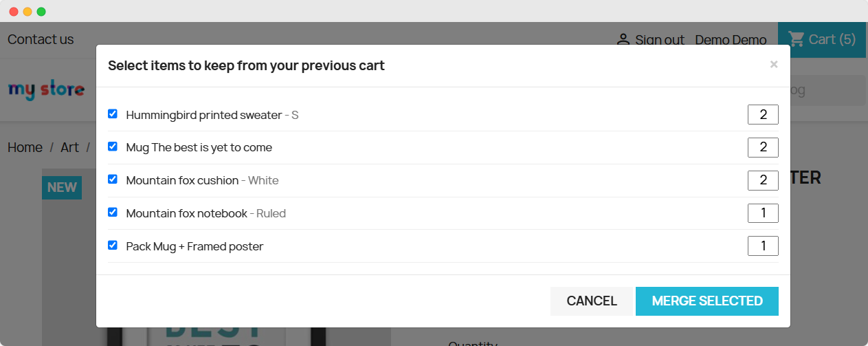Uncheck Mug The best is yet to come

(x=113, y=147)
